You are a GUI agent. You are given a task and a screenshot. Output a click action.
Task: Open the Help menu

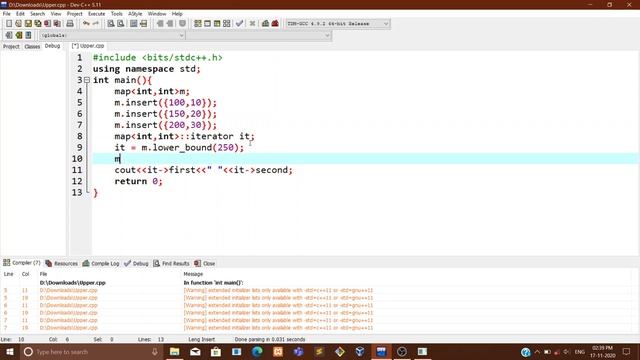[177, 14]
